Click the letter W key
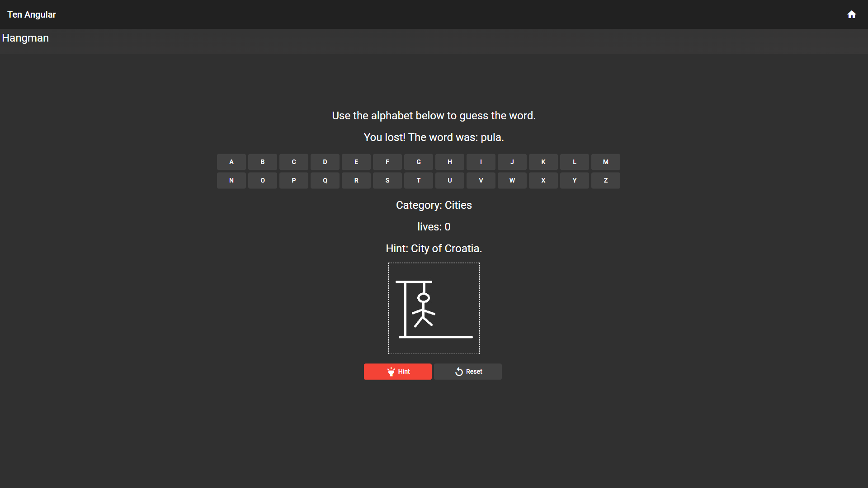868x488 pixels. tap(512, 180)
